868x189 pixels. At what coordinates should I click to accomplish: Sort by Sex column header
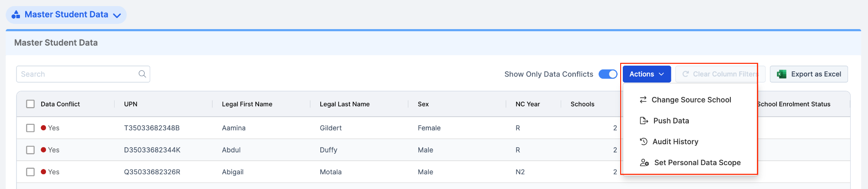[x=423, y=104]
